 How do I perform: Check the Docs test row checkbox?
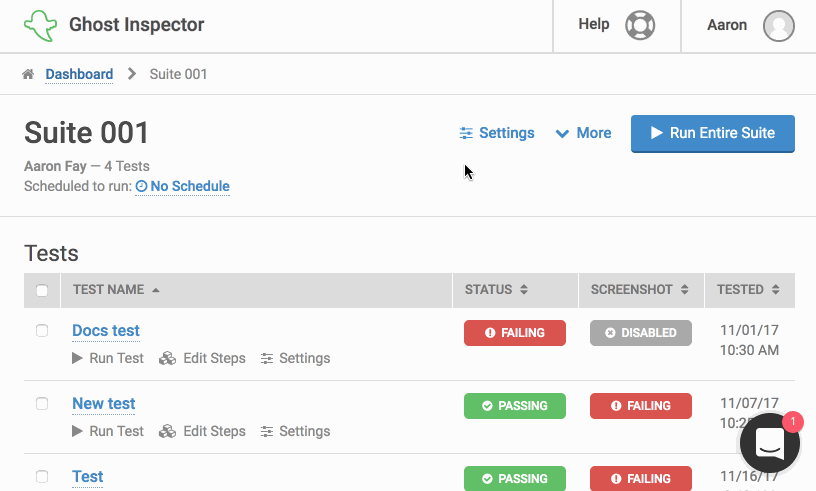point(42,331)
